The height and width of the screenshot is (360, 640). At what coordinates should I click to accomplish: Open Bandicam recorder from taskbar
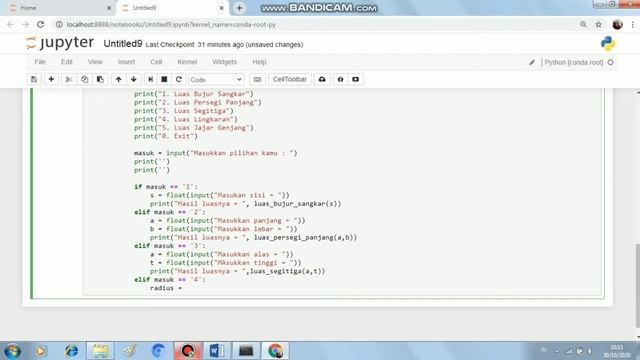(x=188, y=351)
